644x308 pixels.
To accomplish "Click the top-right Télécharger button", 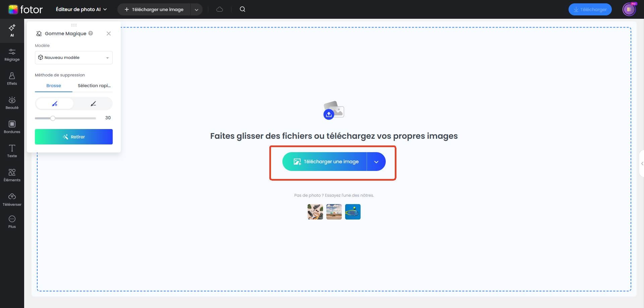I will click(590, 9).
